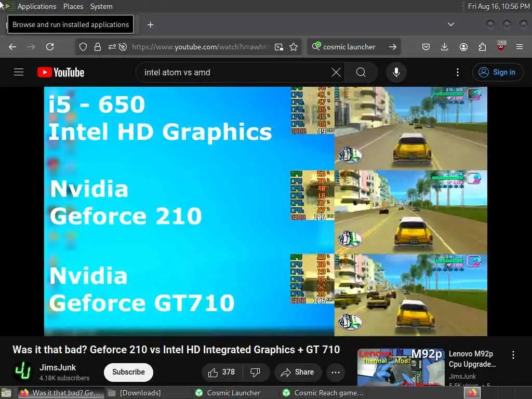Open the Applications menu
The width and height of the screenshot is (532, 399).
pos(37,6)
